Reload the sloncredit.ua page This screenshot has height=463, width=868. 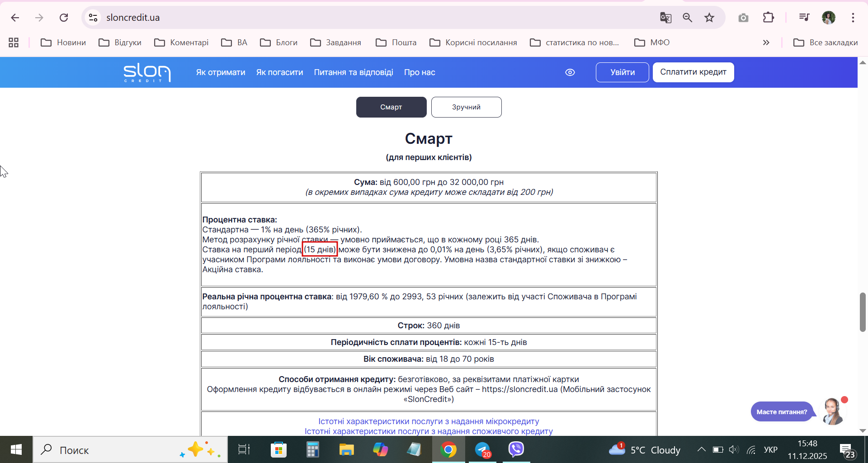click(64, 18)
